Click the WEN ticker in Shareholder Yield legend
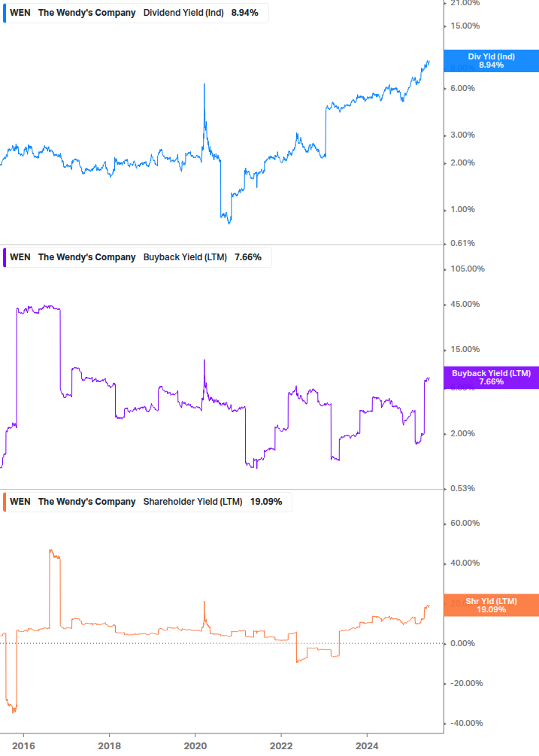 click(20, 502)
